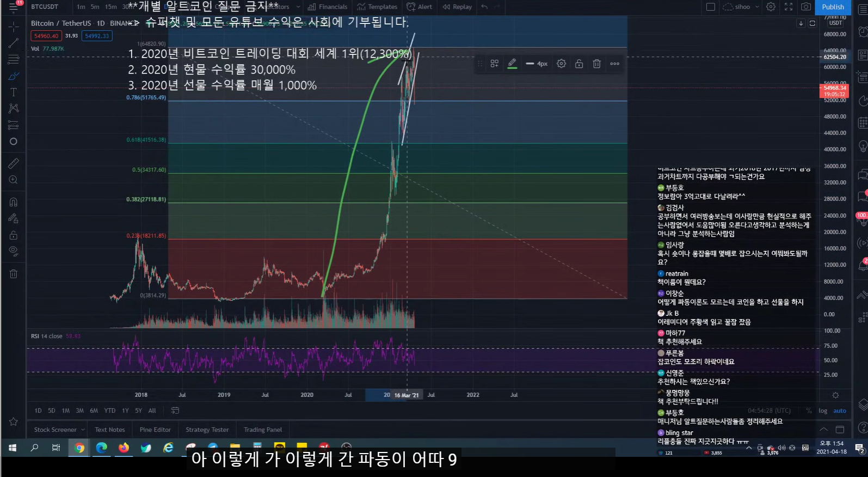Viewport: 868px width, 477px height.
Task: Select the text annotation tool
Action: click(x=14, y=92)
